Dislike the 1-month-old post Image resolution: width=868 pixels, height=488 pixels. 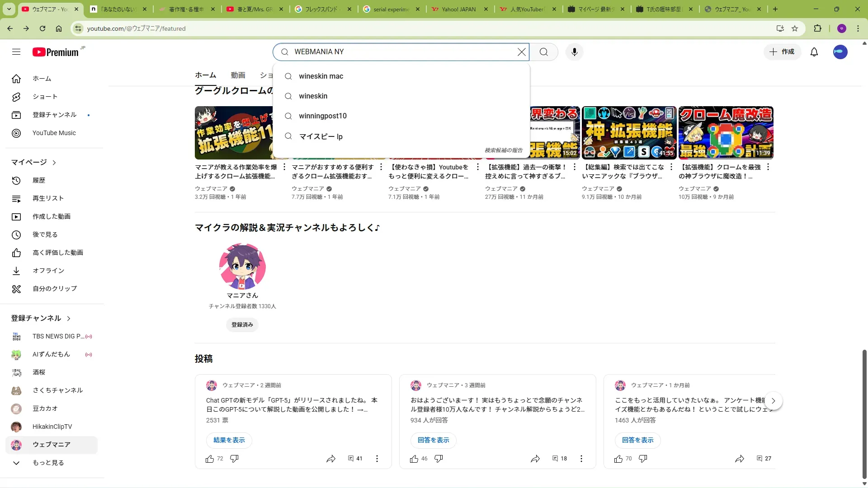(x=643, y=459)
